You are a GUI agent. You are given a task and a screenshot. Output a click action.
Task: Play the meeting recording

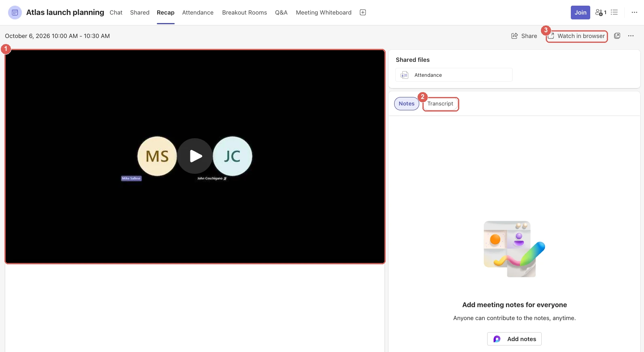pyautogui.click(x=195, y=156)
